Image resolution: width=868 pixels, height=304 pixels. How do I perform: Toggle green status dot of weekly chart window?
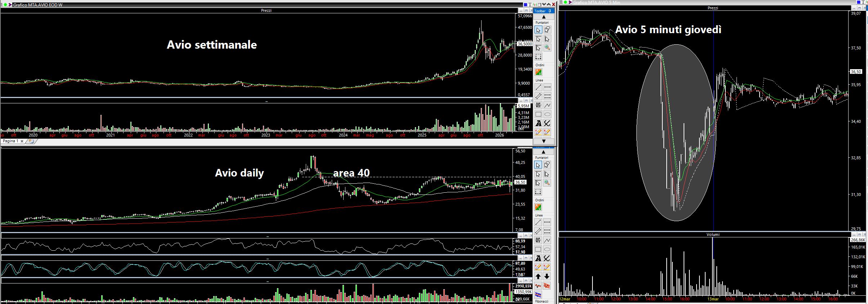(x=5, y=5)
